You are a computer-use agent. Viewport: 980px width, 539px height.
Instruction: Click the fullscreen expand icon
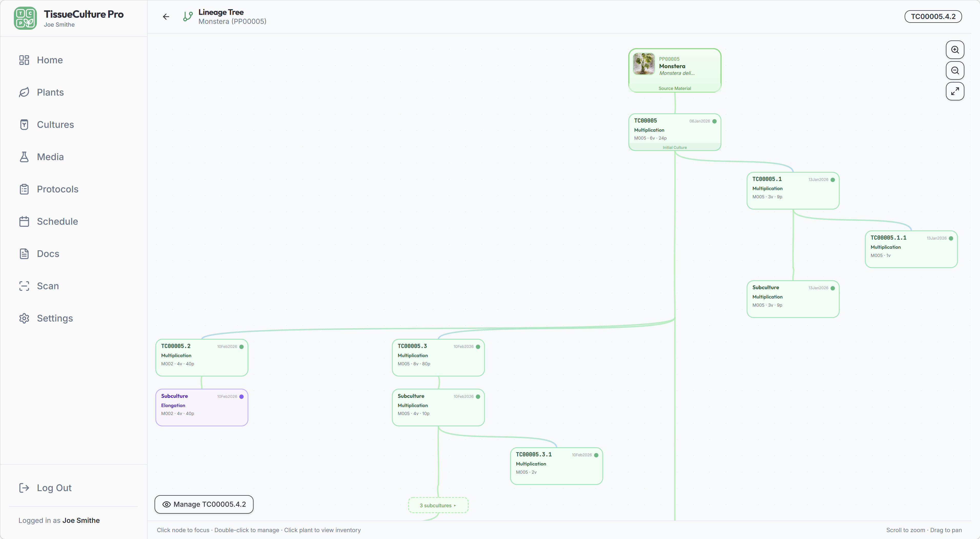[x=955, y=91]
